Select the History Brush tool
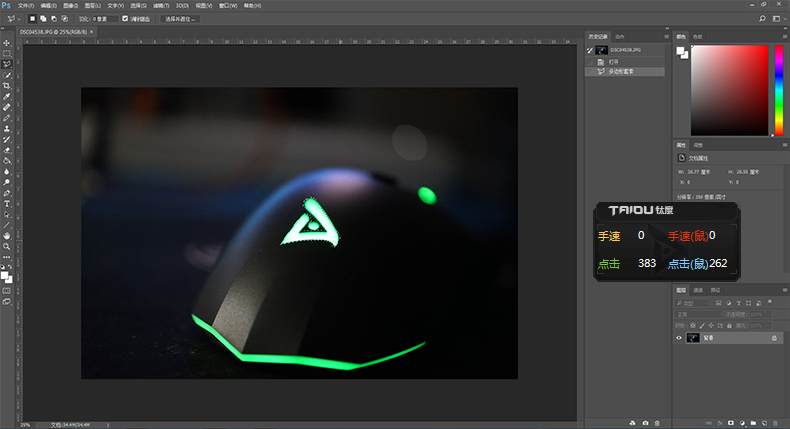The image size is (790, 429). pos(7,140)
